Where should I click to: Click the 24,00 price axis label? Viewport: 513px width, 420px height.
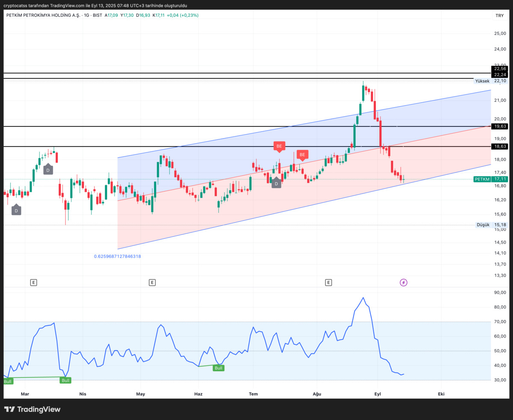tap(500, 49)
